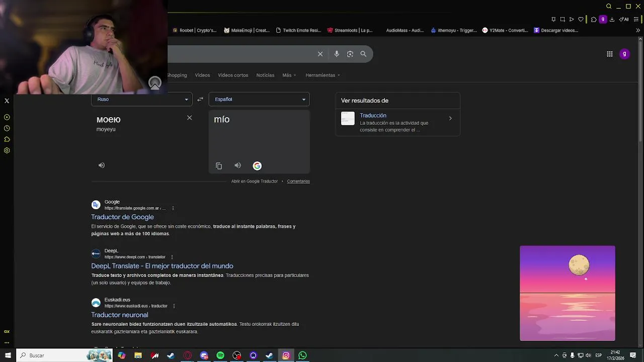Show more bookmarks with the double chevron
This screenshot has width=644, height=362.
pos(638,30)
